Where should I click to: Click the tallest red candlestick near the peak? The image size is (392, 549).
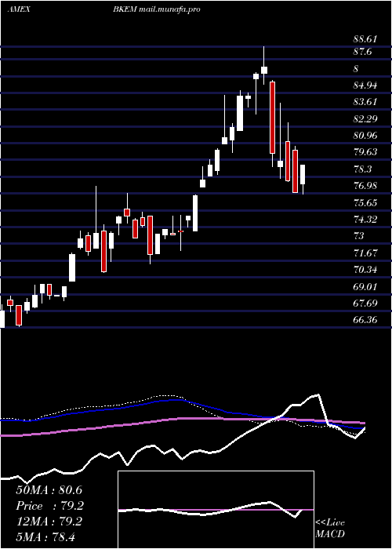tap(272, 118)
